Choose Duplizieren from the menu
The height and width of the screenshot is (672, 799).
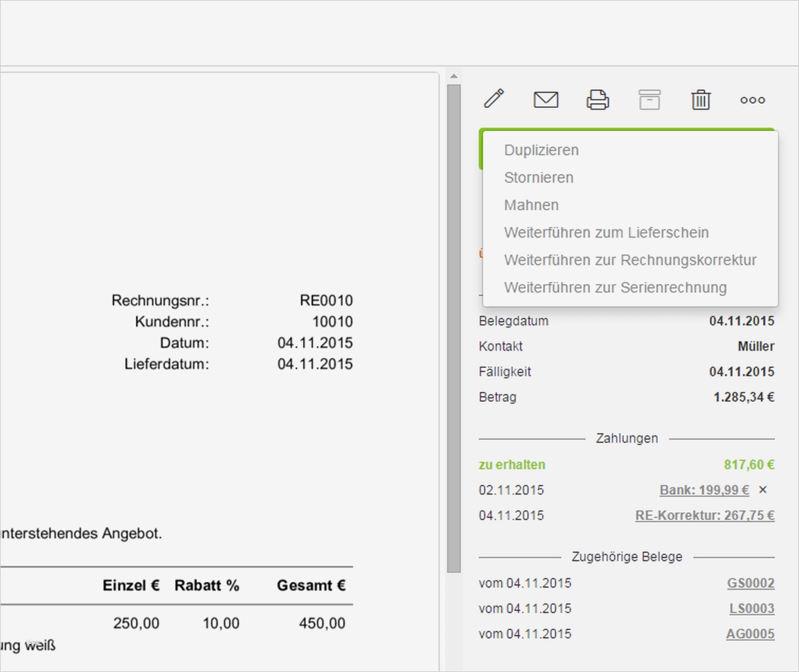541,150
